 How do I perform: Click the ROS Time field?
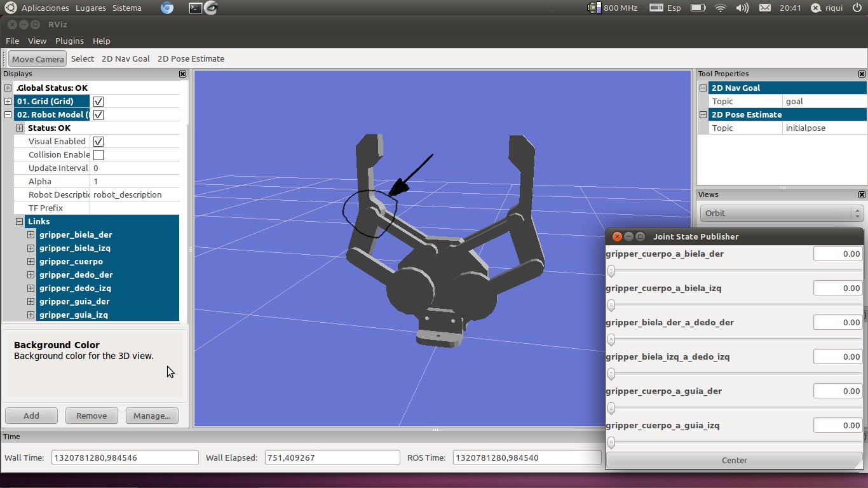point(527,457)
